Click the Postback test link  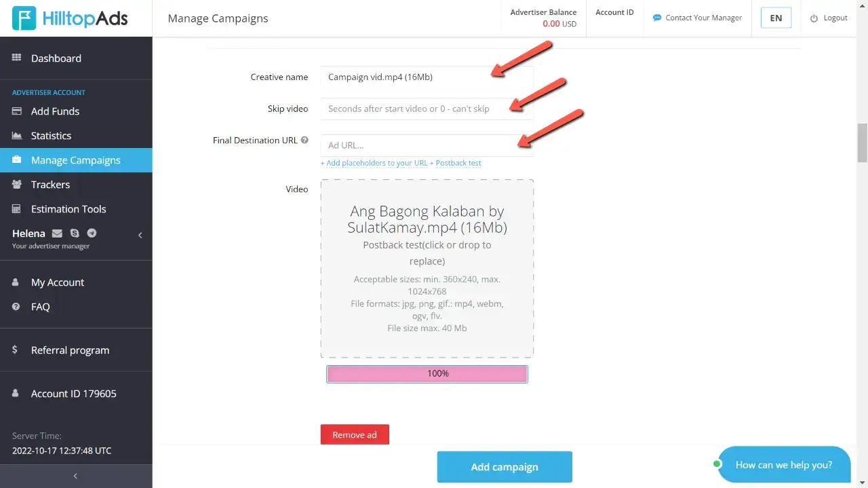[x=458, y=163]
